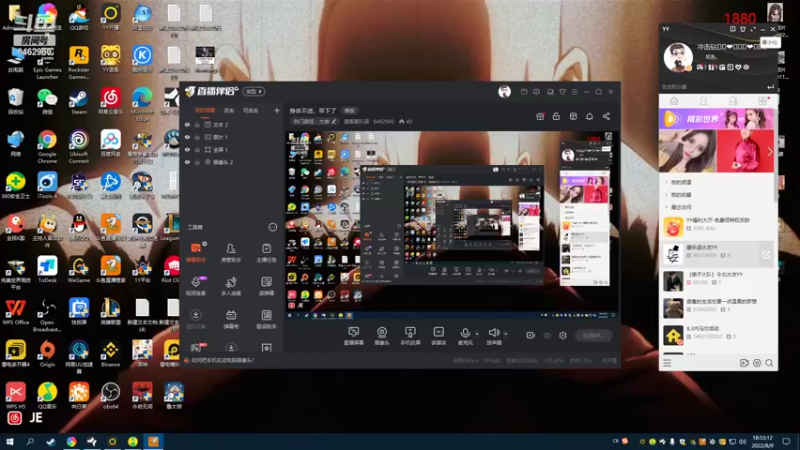This screenshot has width=800, height=450.
Task: Click the padlock icon above the preview
Action: point(556,116)
